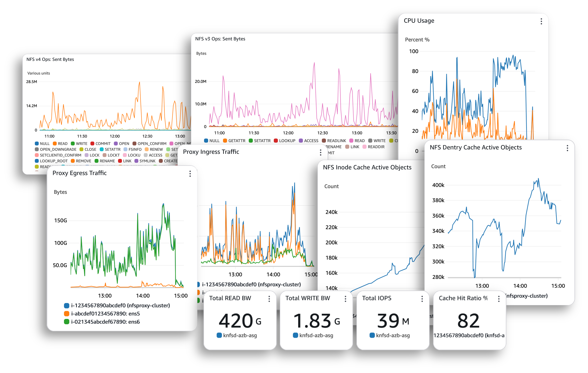Click the NFS v3 Ops: Sent Bytes title
This screenshot has height=373, width=588.
(x=220, y=39)
